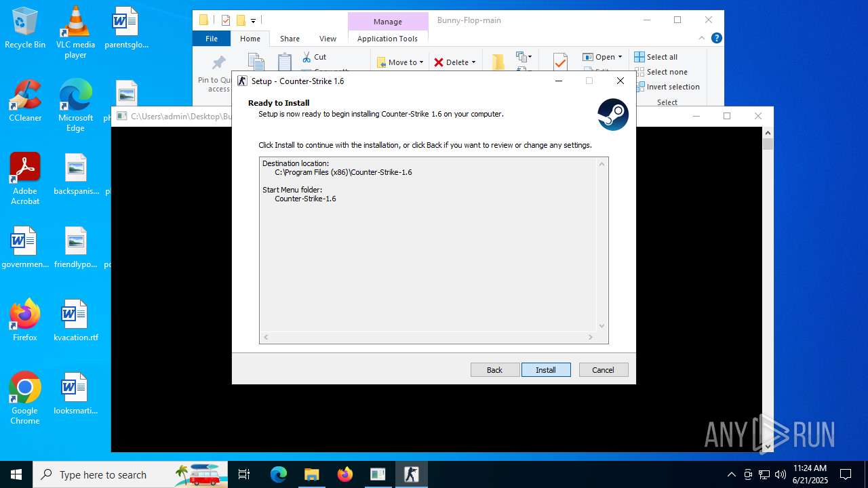The image size is (868, 488).
Task: Open Explorer help question mark icon
Action: click(716, 39)
